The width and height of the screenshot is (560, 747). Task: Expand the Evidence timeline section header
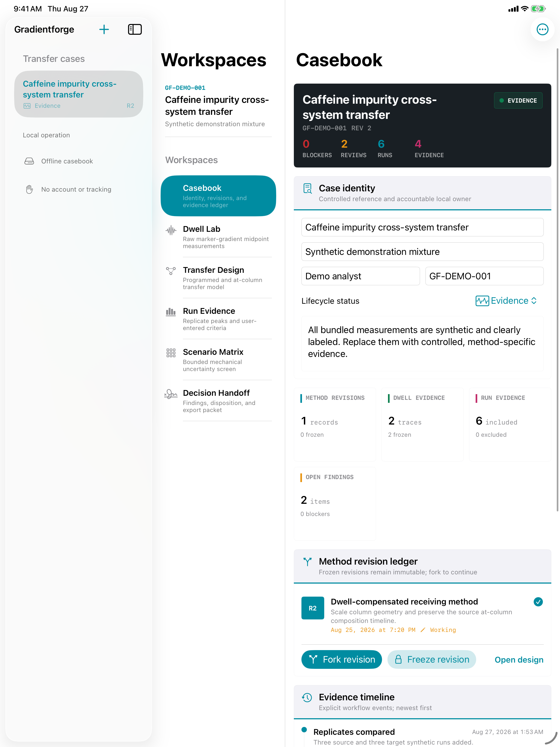point(422,702)
